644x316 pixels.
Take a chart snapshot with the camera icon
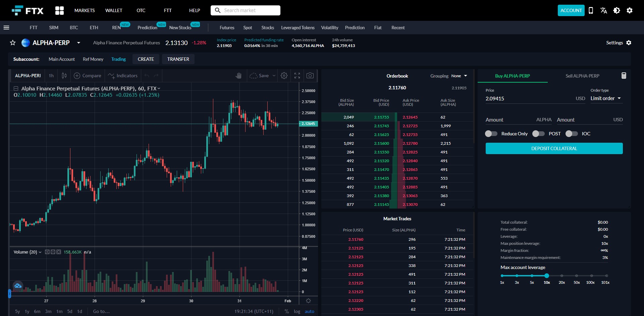point(310,76)
